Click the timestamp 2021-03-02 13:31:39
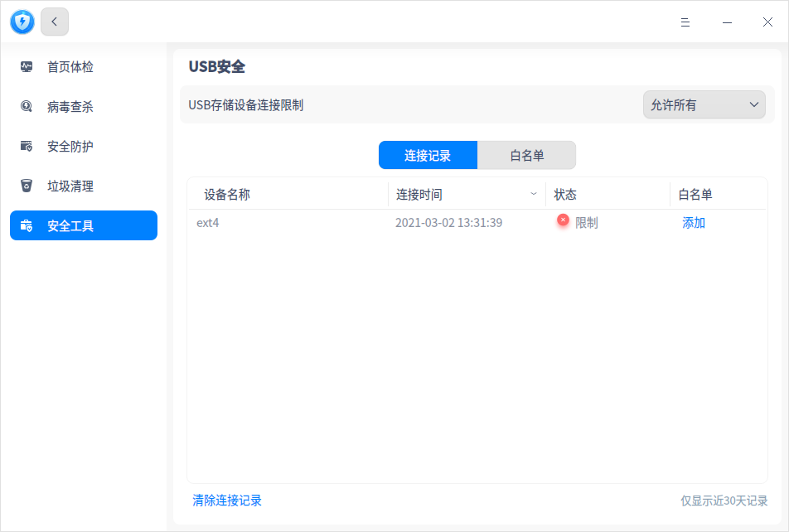The height and width of the screenshot is (532, 789). (x=449, y=223)
